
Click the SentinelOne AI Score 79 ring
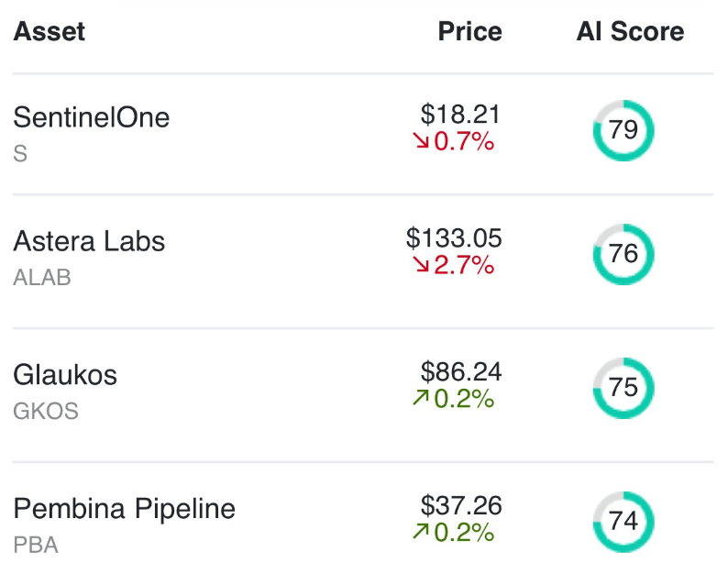tap(623, 131)
